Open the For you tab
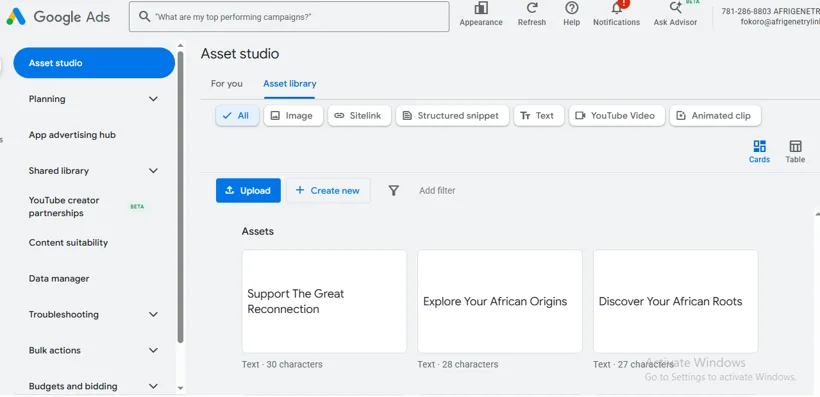This screenshot has height=397, width=820. click(x=226, y=84)
